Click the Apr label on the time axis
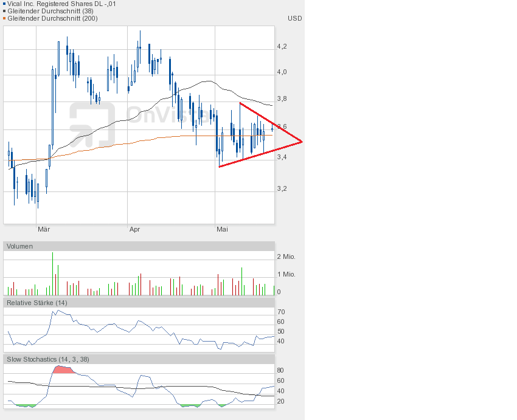 pyautogui.click(x=134, y=229)
